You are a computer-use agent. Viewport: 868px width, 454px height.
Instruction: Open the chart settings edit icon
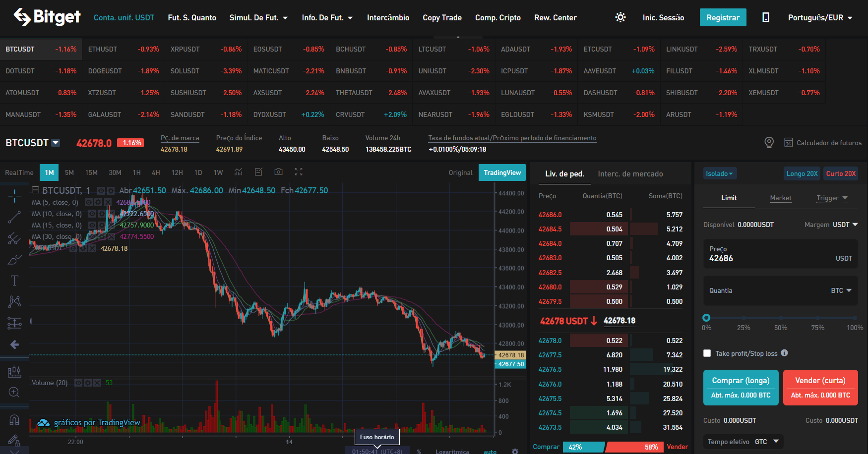pyautogui.click(x=258, y=172)
